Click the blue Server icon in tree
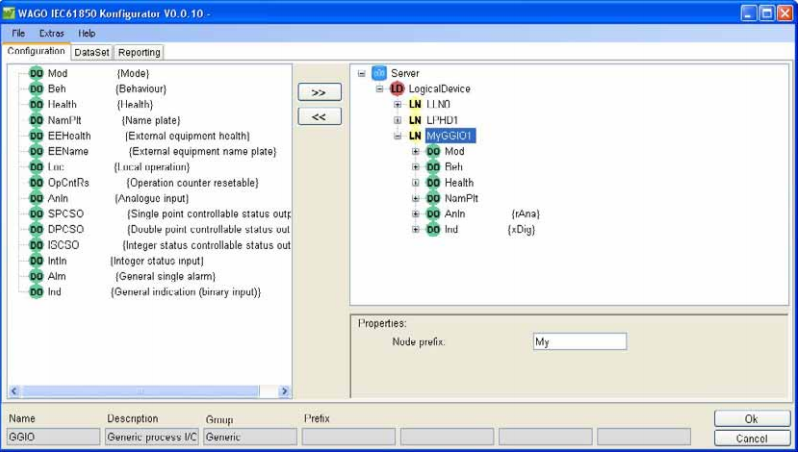Viewport: 798px width, 453px height. pyautogui.click(x=379, y=73)
